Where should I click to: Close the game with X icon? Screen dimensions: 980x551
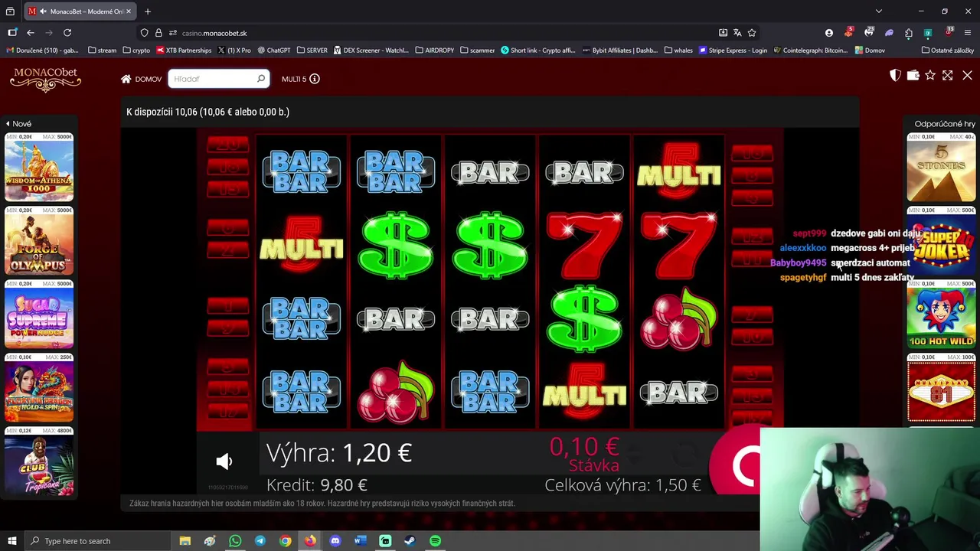[x=967, y=75]
